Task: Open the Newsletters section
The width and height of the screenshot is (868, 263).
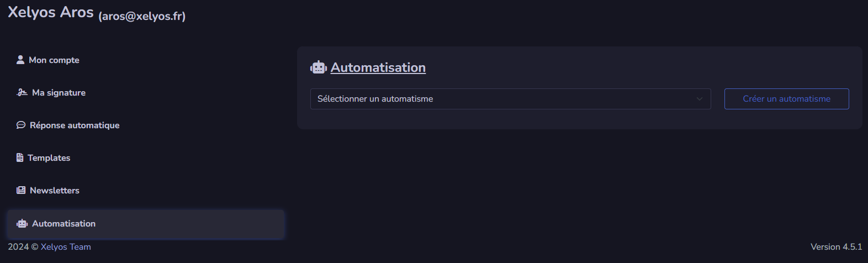Action: 55,190
